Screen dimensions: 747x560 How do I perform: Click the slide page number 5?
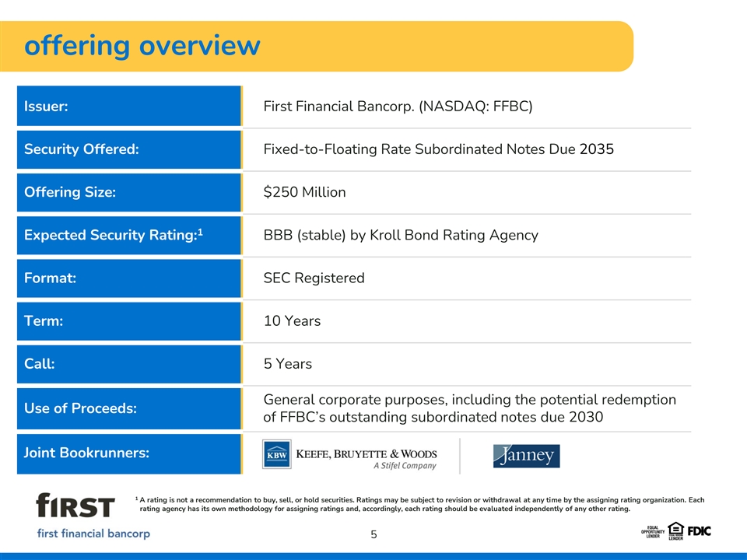tap(373, 534)
